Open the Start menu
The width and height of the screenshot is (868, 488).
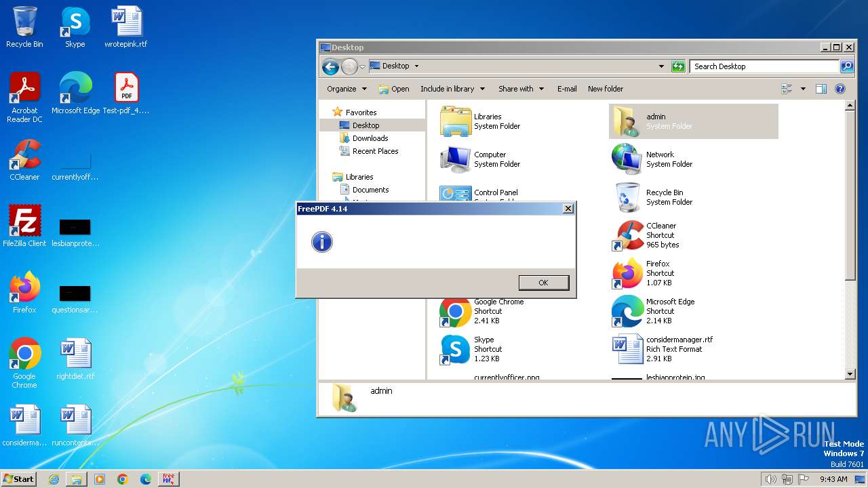[x=18, y=479]
